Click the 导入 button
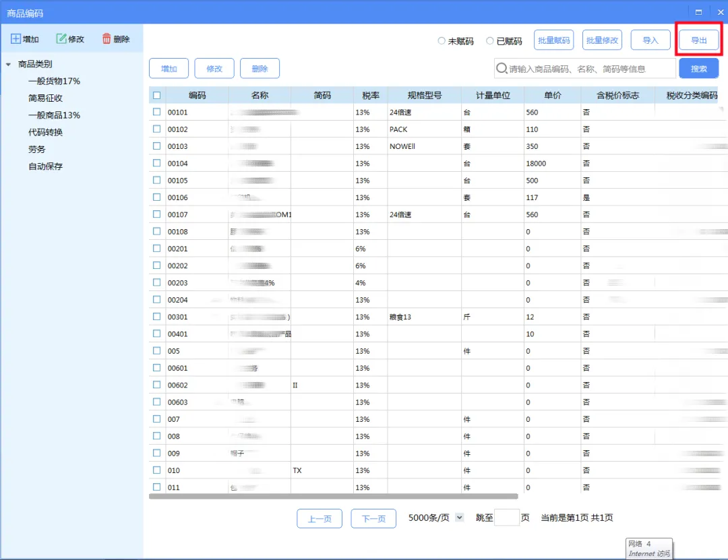Viewport: 728px width, 560px height. click(x=650, y=40)
